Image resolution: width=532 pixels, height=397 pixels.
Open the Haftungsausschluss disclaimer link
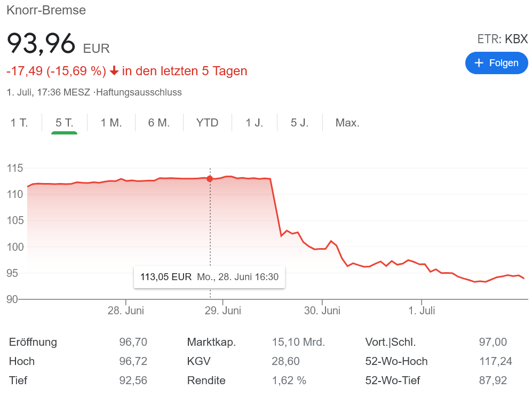[x=139, y=92]
